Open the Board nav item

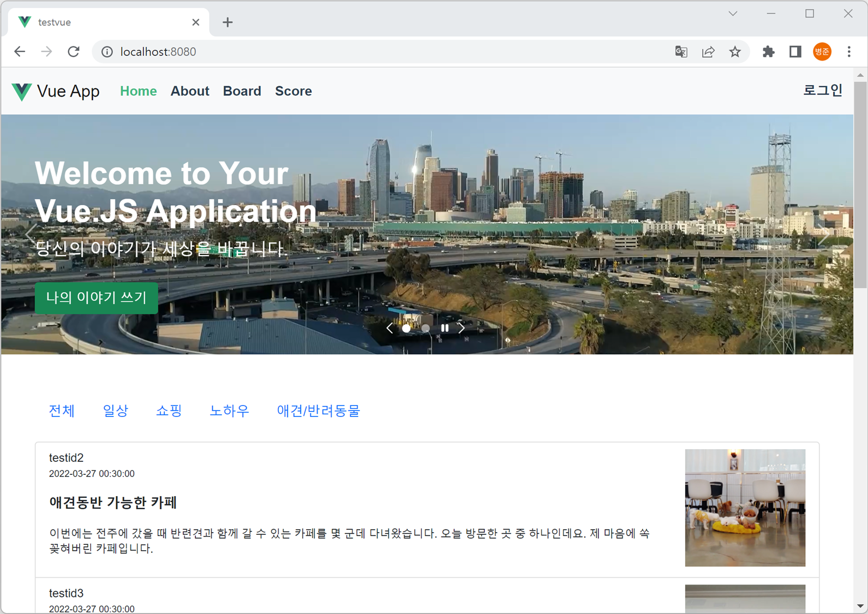tap(242, 91)
